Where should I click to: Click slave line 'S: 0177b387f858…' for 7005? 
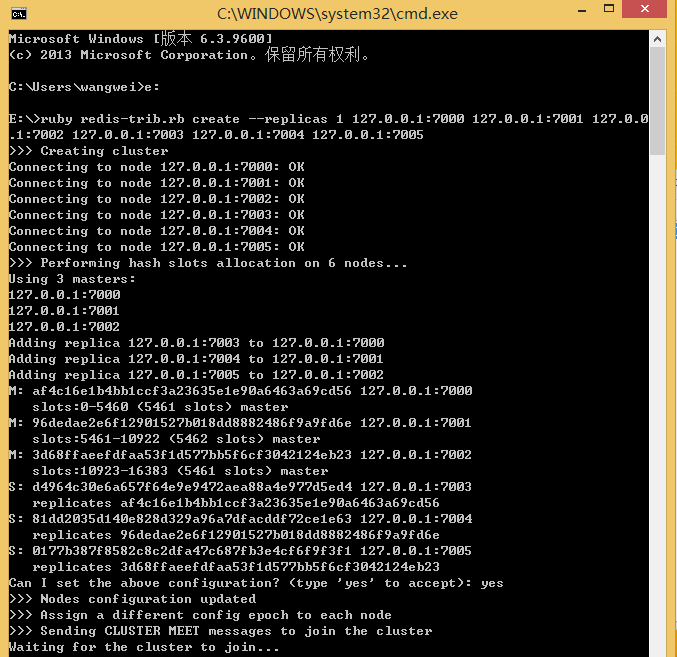click(x=240, y=550)
